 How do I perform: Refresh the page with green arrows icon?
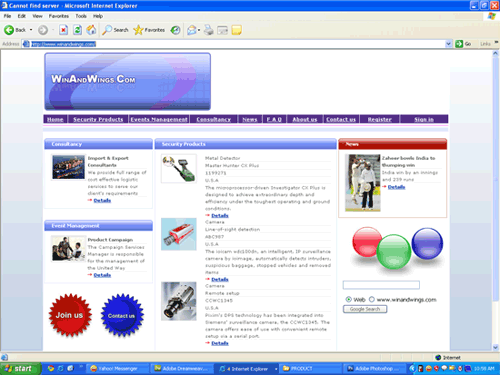pyautogui.click(x=77, y=30)
